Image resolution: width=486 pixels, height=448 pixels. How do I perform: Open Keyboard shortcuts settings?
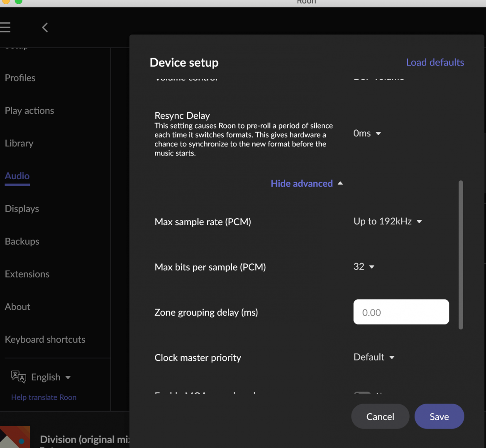45,339
